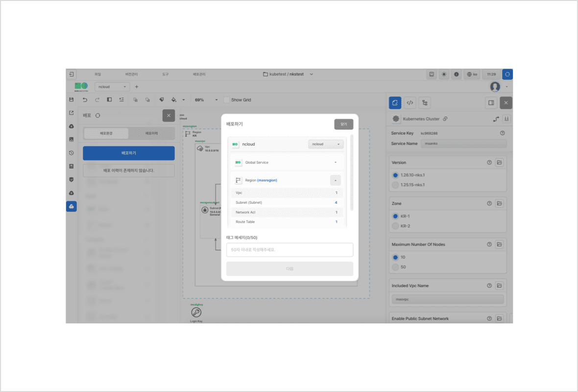
Task: Open the ncloud dropdown in deploy dialog
Action: (x=326, y=144)
